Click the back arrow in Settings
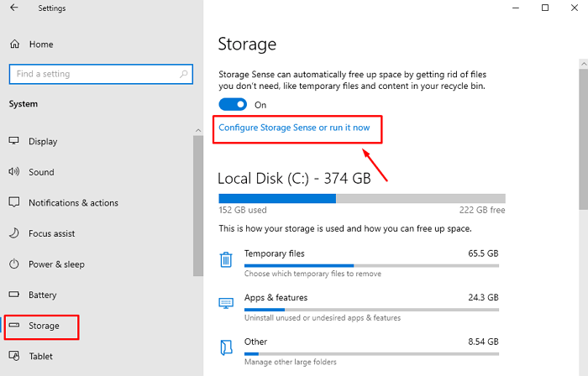The width and height of the screenshot is (588, 376). (x=15, y=8)
